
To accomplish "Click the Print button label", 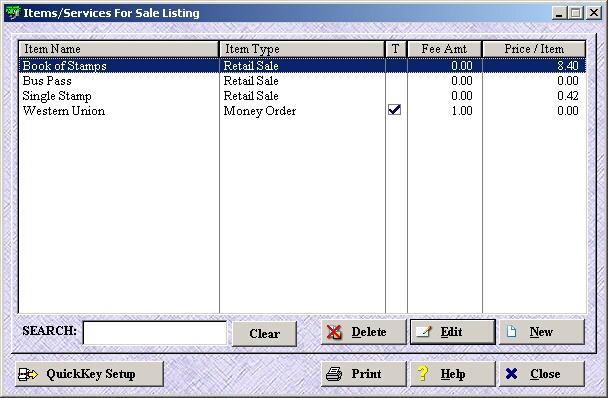I will coord(366,374).
